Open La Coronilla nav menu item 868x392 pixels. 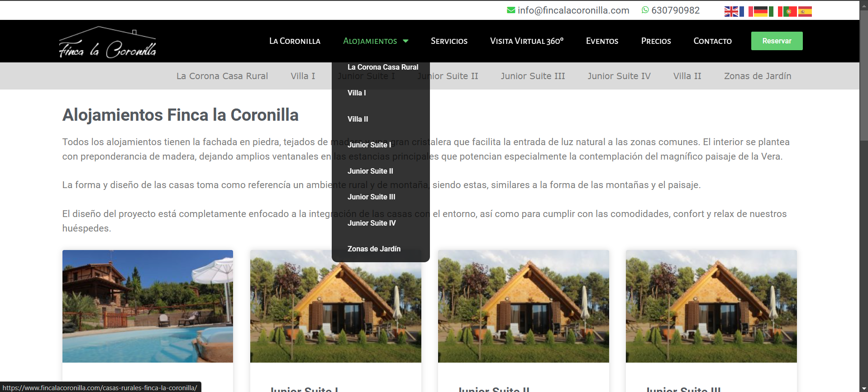pos(295,41)
